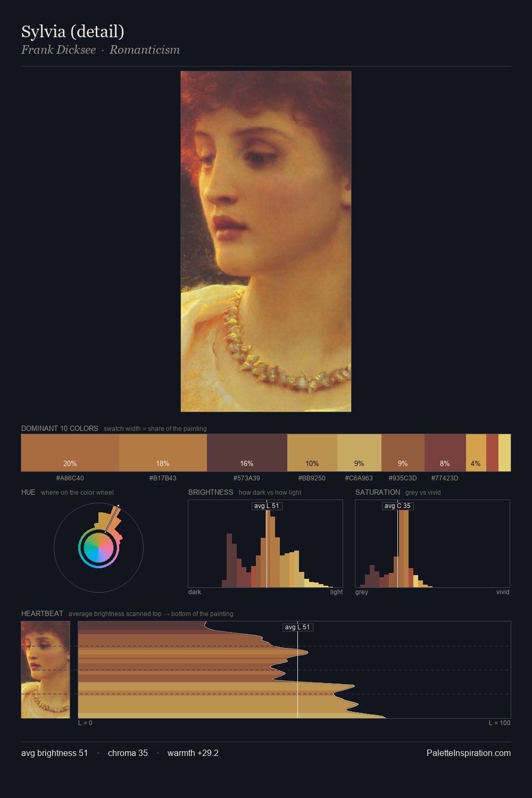Click the Frank Dicksee · Romanticism subtitle
Screen dimensions: 532x798
(x=101, y=50)
